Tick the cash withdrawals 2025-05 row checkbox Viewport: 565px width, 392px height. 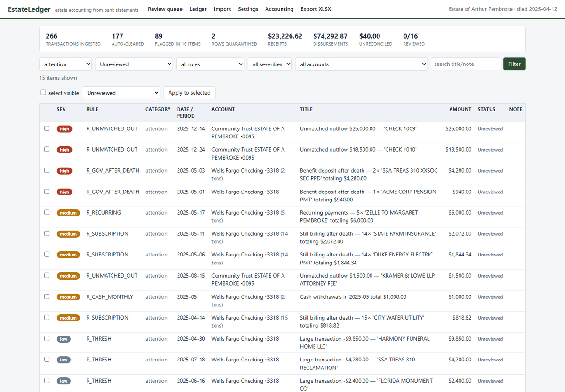point(47,296)
